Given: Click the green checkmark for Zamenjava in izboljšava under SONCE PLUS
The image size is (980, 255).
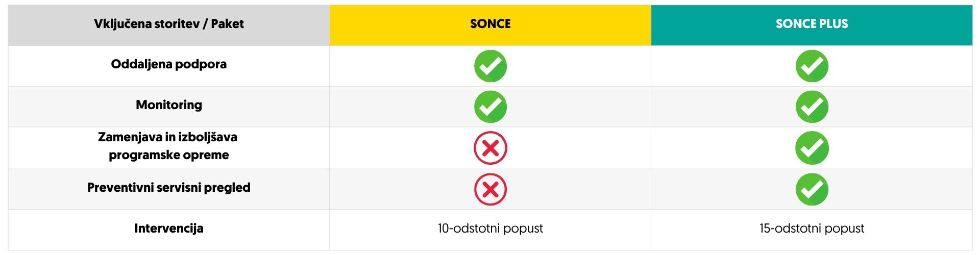Looking at the screenshot, I should click(812, 148).
